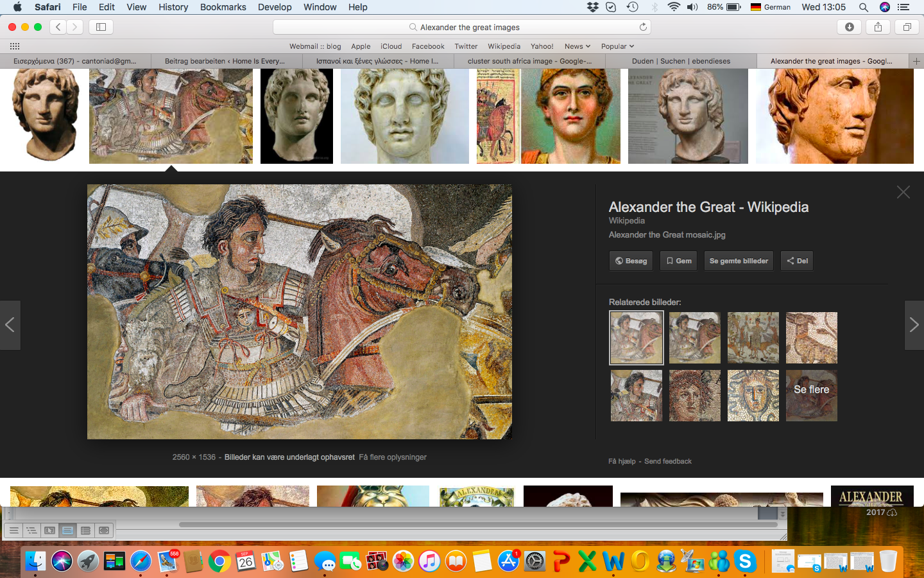This screenshot has width=924, height=578.
Task: Show the next image result
Action: tap(914, 325)
